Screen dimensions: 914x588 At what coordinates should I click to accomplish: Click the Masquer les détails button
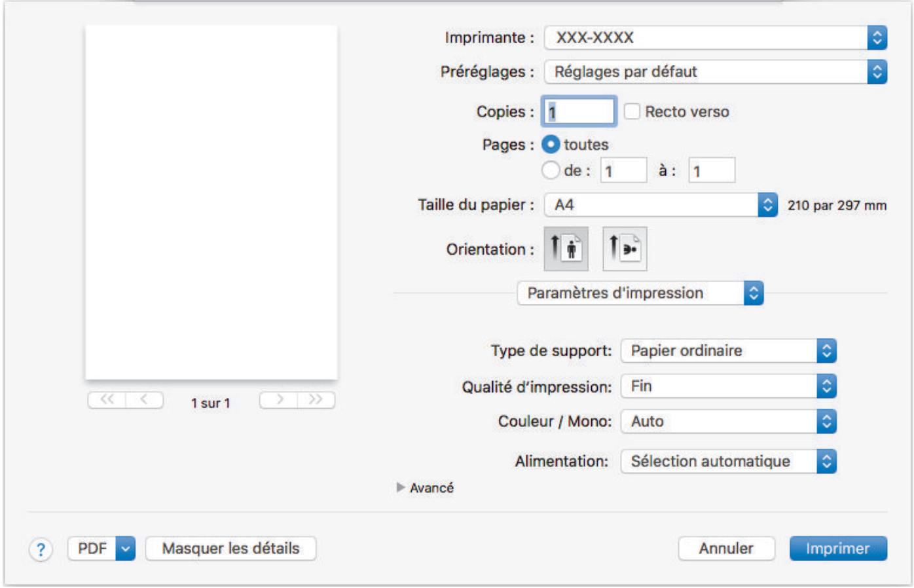click(x=230, y=549)
